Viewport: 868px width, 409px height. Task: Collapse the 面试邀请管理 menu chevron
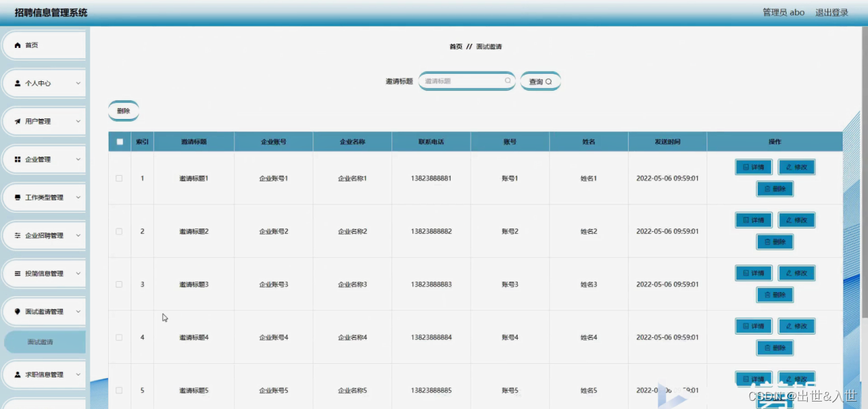[78, 311]
